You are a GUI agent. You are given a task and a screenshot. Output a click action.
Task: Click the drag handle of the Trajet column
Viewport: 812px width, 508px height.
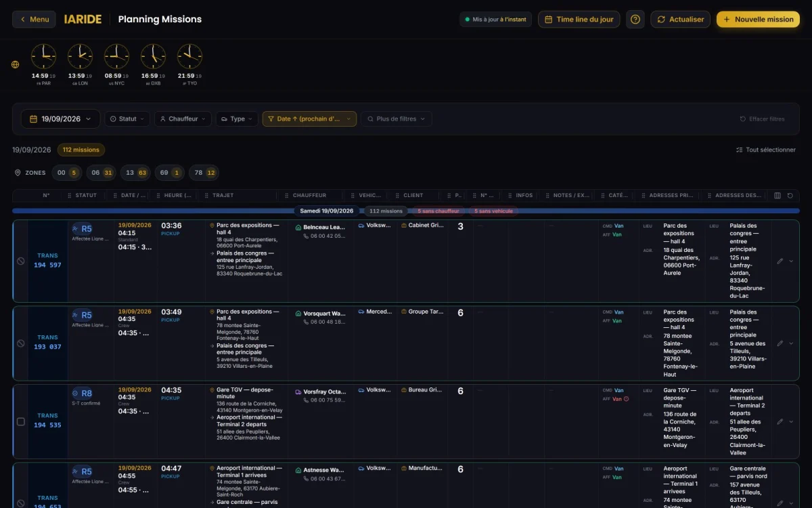pos(207,196)
